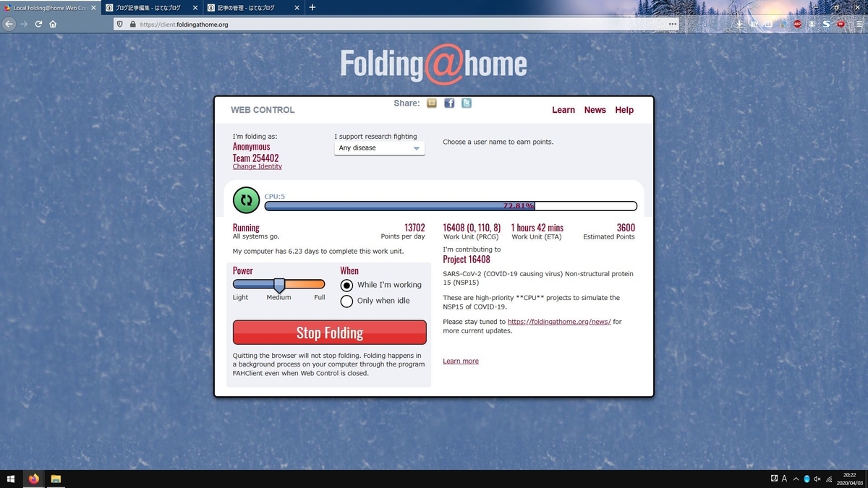Viewport: 868px width, 488px height.
Task: Close the ブログ記事編集 tab
Action: [x=195, y=7]
